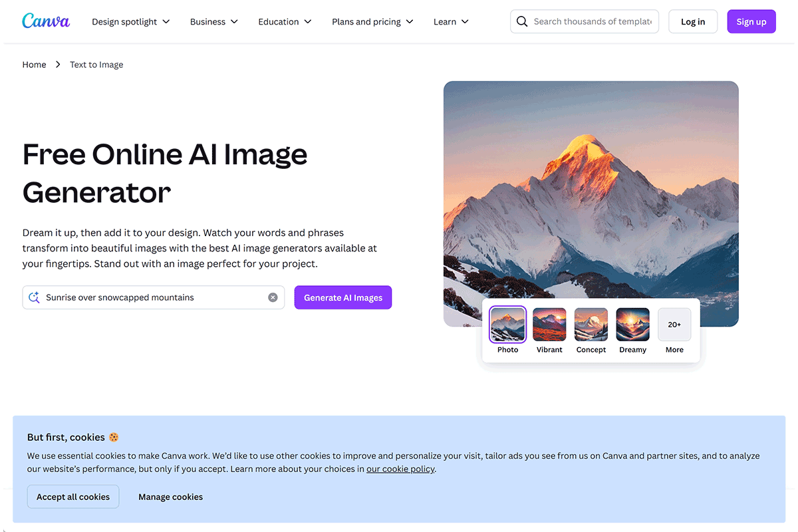Open the Plans and pricing menu

point(372,21)
